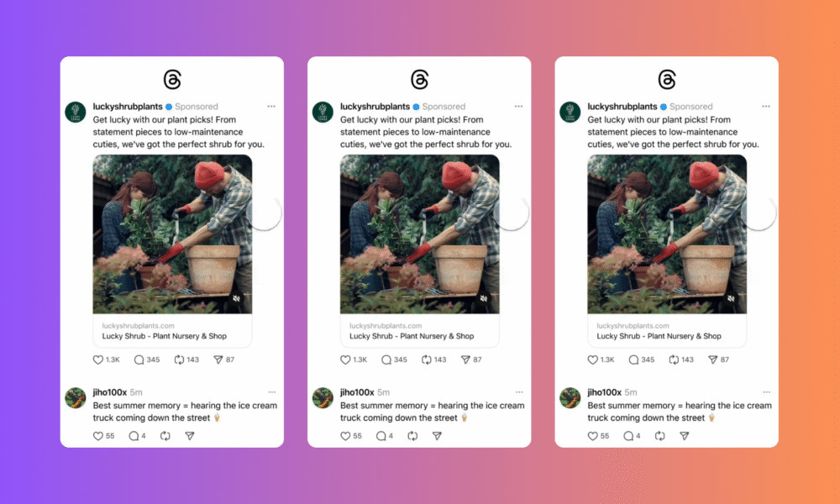Share the sponsored post in the left mockup

pyautogui.click(x=218, y=360)
